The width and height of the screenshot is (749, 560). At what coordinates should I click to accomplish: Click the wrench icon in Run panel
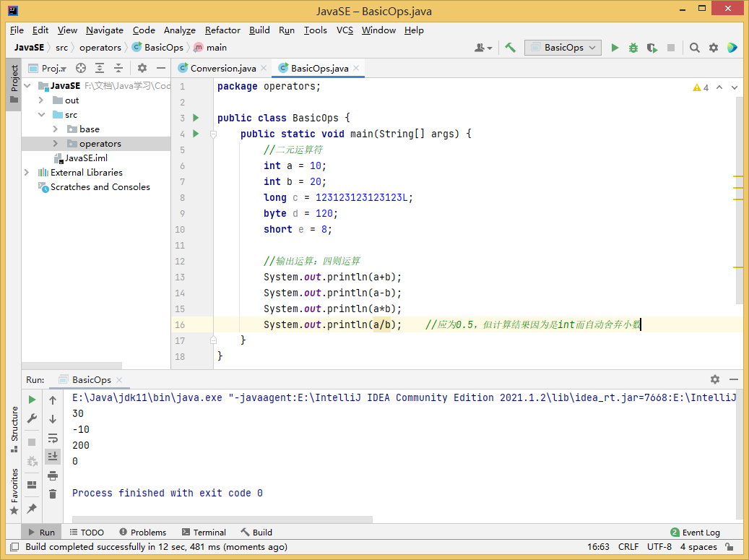click(x=32, y=418)
